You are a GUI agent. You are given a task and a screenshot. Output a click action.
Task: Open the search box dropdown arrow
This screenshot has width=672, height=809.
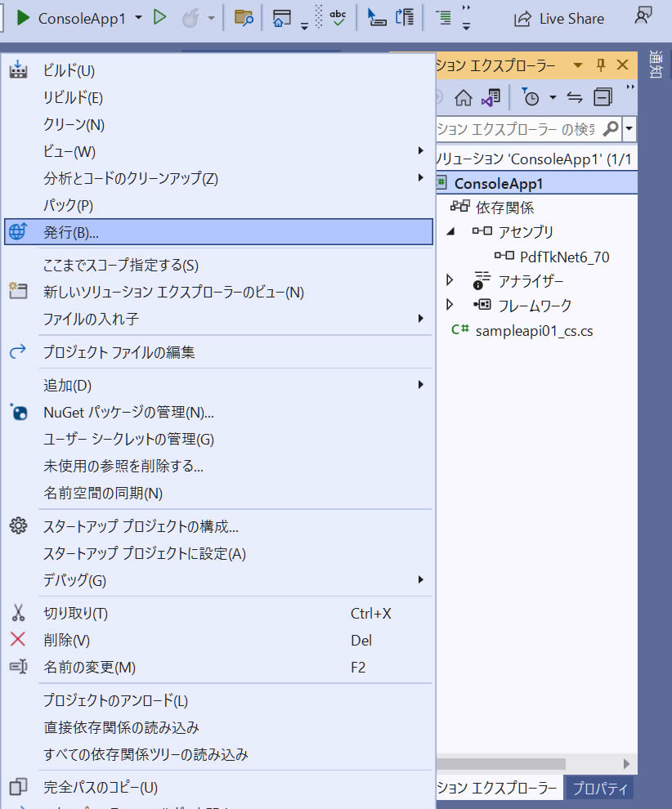[631, 128]
